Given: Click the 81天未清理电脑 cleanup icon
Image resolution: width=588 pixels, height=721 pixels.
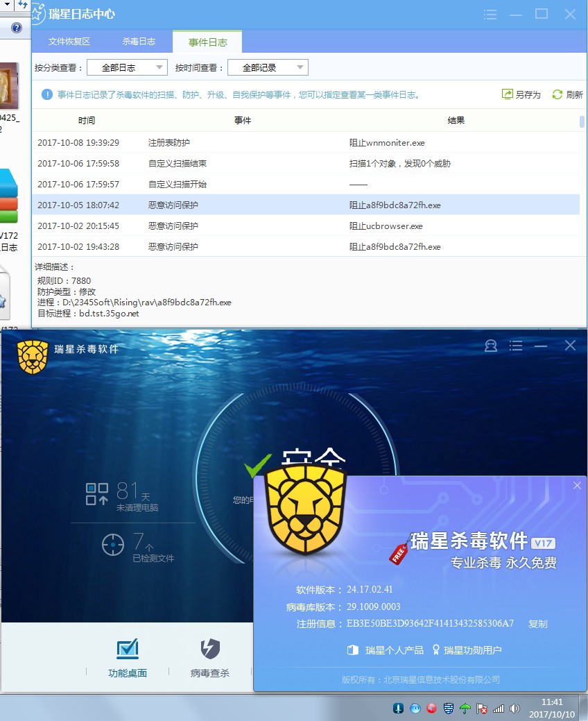Looking at the screenshot, I should pyautogui.click(x=97, y=494).
